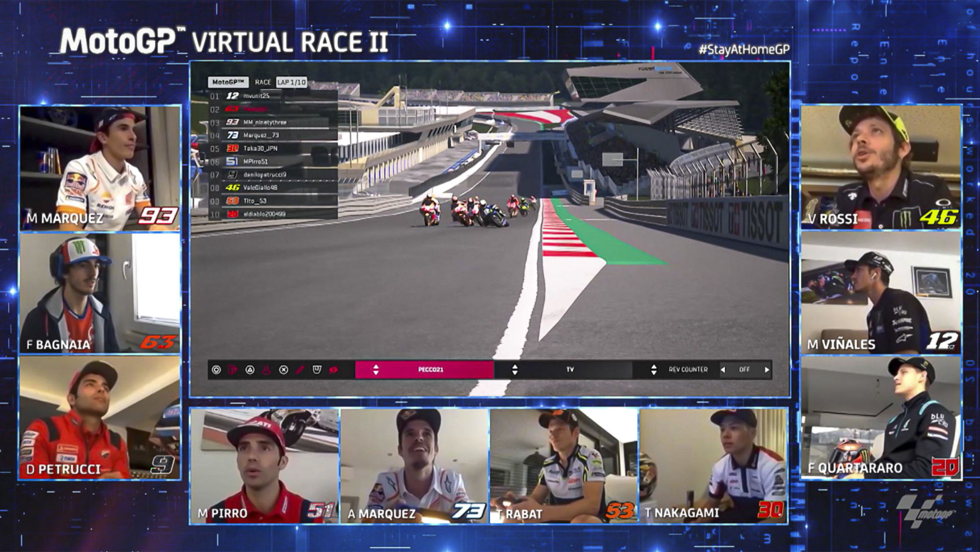The image size is (980, 552).
Task: Click the pencil icon in the spectator bar
Action: 300,370
